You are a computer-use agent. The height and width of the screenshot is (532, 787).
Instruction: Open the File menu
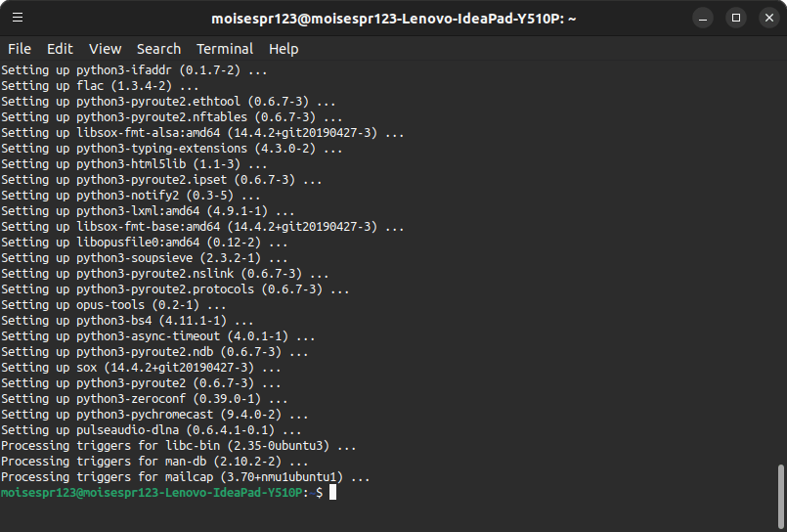point(20,49)
